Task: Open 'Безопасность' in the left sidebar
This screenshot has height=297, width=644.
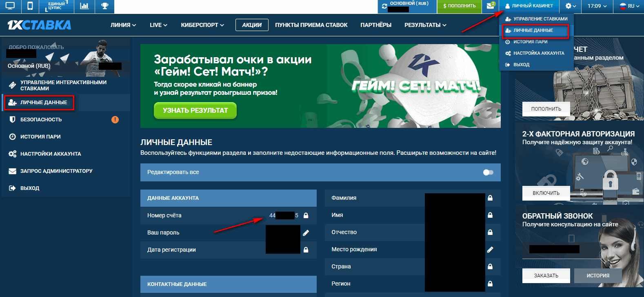Action: [41, 120]
